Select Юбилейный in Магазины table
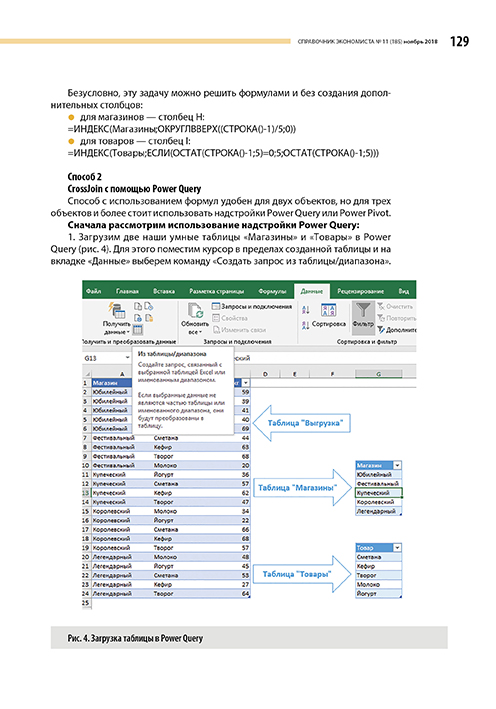496x709 pixels. pyautogui.click(x=378, y=475)
